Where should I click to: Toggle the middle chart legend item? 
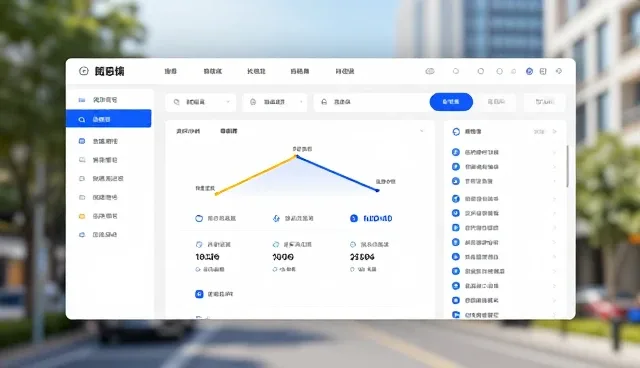point(293,219)
